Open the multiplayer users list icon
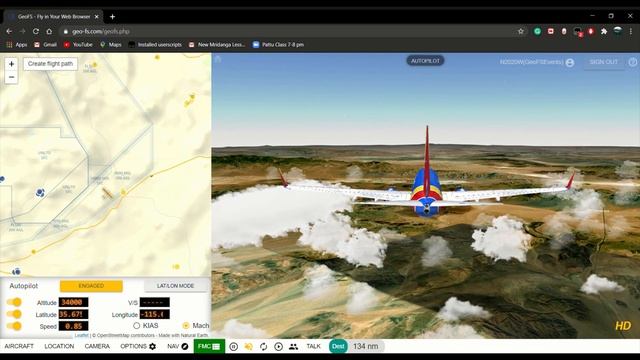The height and width of the screenshot is (360, 640). coord(293,347)
